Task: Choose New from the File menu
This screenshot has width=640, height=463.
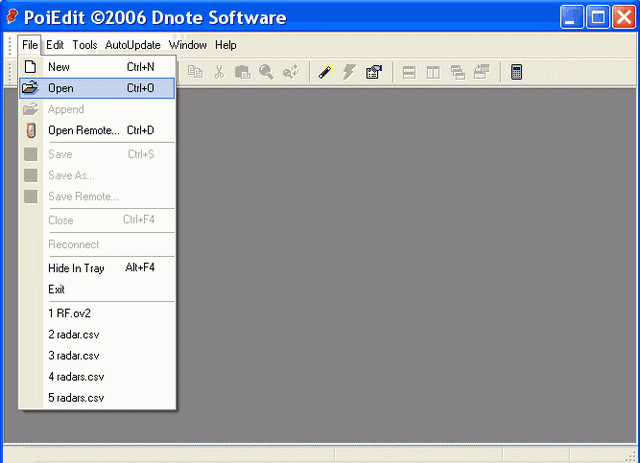Action: [59, 67]
